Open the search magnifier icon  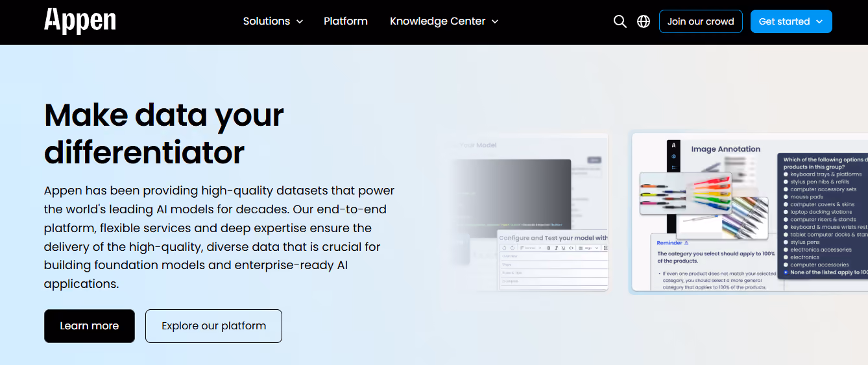(x=620, y=21)
